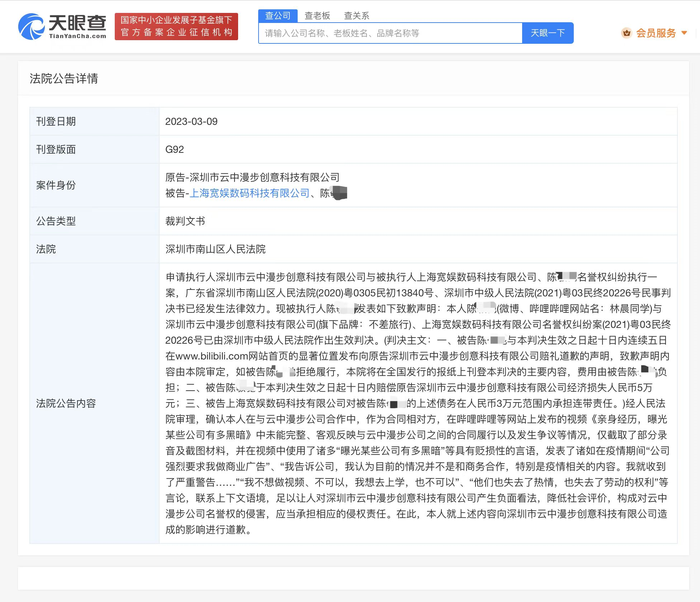
Task: Click the publish date value 2023-03-09
Action: coord(191,122)
